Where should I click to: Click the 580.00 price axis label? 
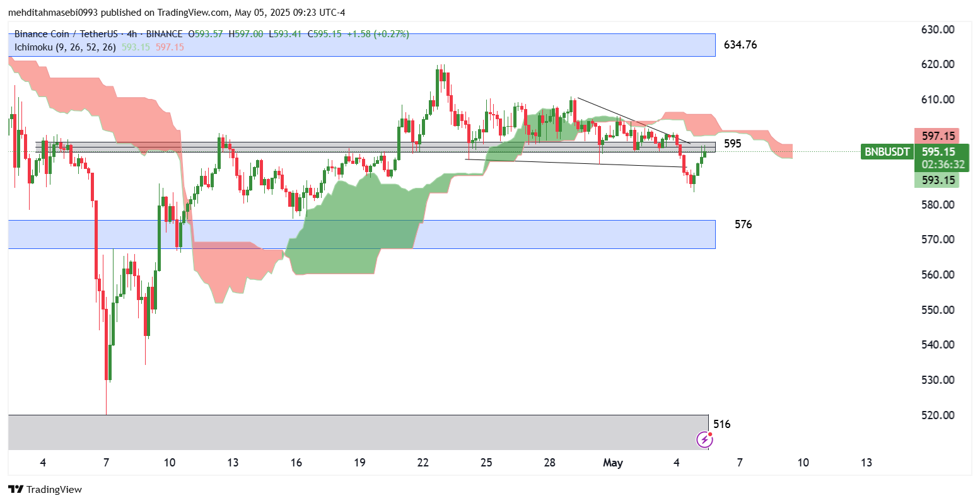(x=936, y=205)
